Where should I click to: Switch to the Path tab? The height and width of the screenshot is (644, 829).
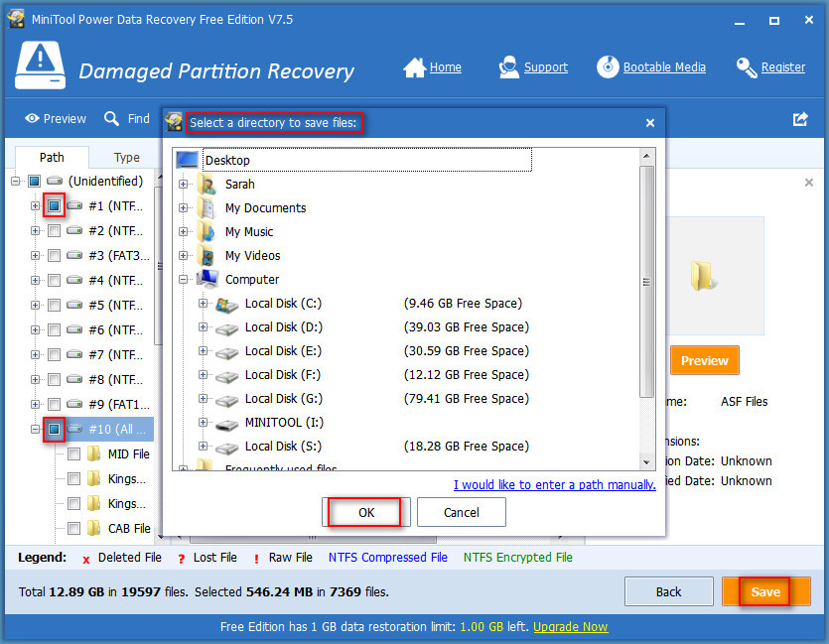pos(52,157)
